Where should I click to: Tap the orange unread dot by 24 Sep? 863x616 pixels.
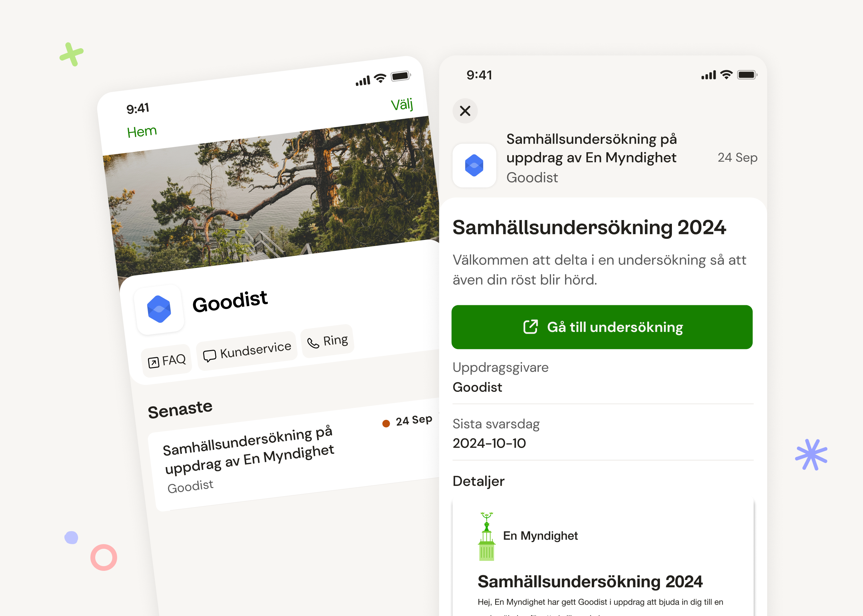pyautogui.click(x=386, y=423)
